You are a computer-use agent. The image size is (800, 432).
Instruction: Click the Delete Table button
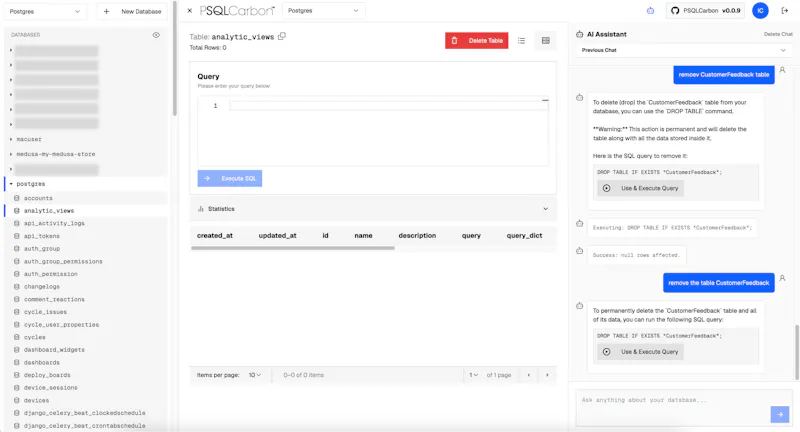pos(477,41)
